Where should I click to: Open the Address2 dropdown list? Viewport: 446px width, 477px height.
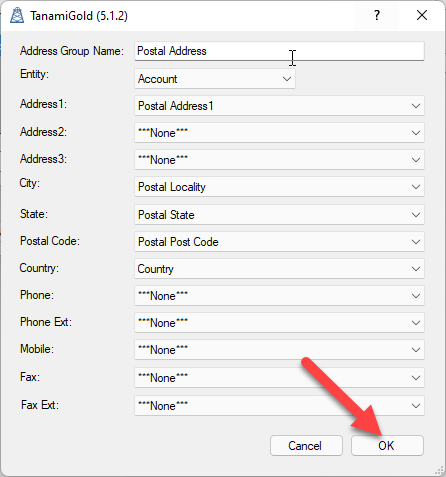279,133
